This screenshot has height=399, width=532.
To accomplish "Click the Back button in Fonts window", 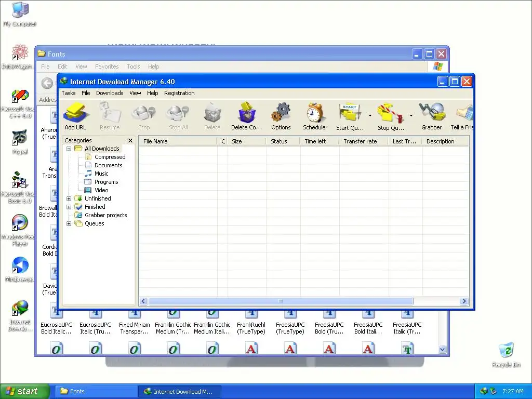I will [x=47, y=83].
